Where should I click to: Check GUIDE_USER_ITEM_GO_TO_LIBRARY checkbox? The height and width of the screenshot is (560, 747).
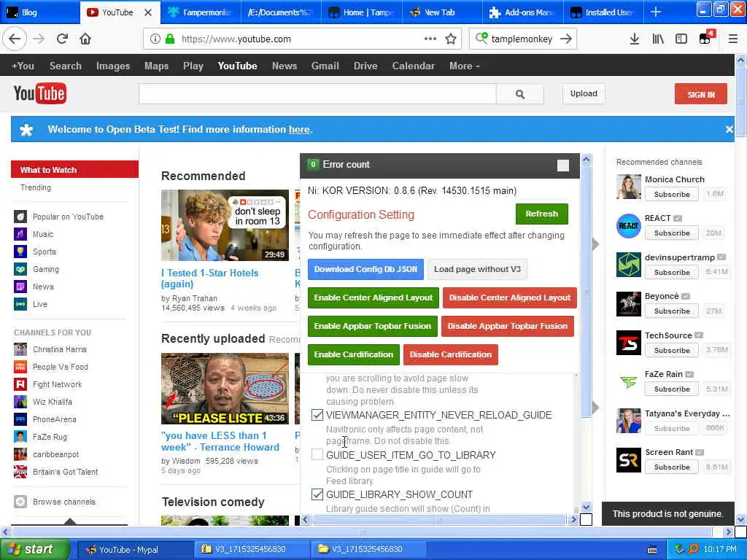[x=317, y=455]
